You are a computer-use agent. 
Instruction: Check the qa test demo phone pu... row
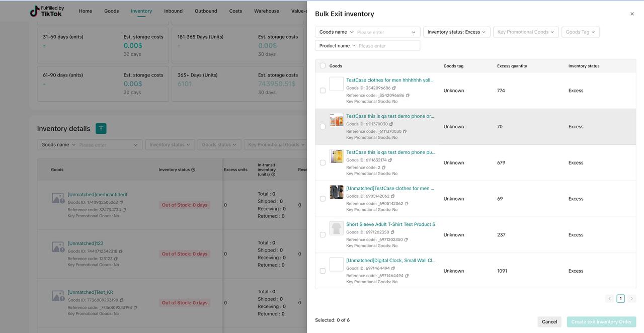323,163
